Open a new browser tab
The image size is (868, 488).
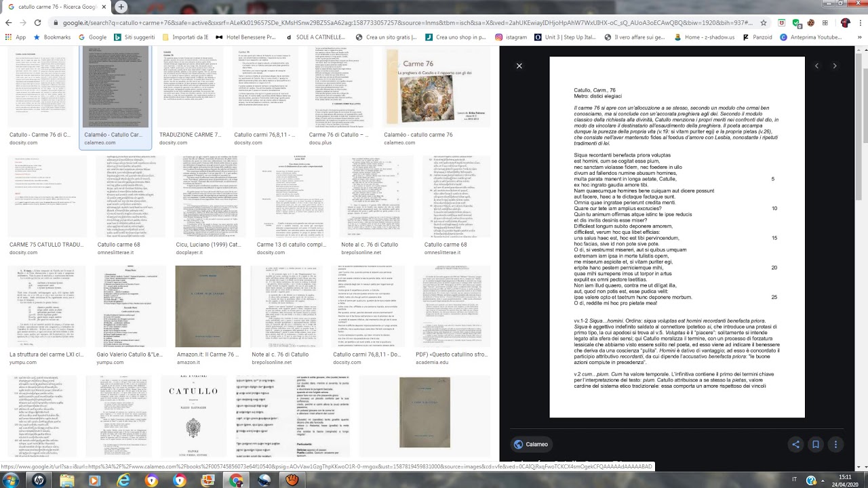121,7
